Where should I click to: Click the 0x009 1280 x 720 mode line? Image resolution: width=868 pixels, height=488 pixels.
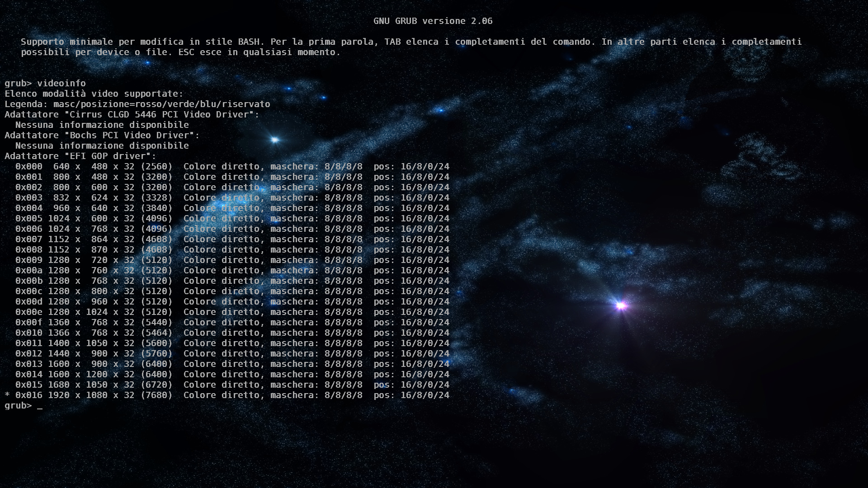coord(232,260)
